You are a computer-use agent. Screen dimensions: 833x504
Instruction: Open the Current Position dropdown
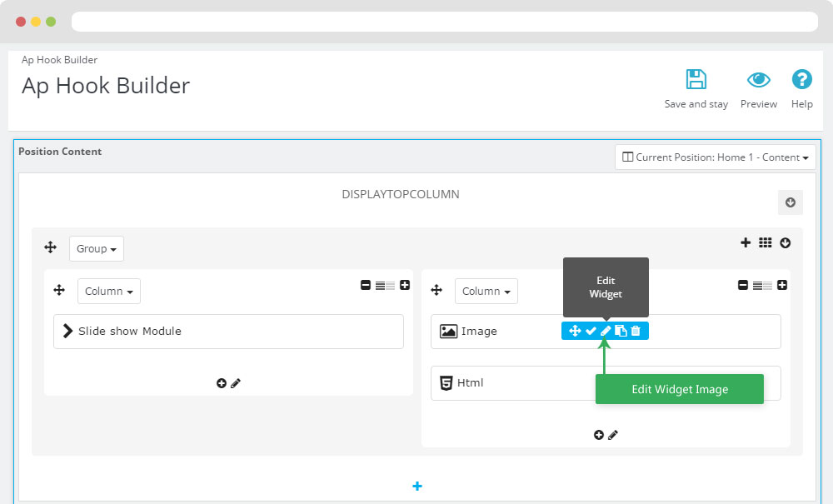(716, 157)
